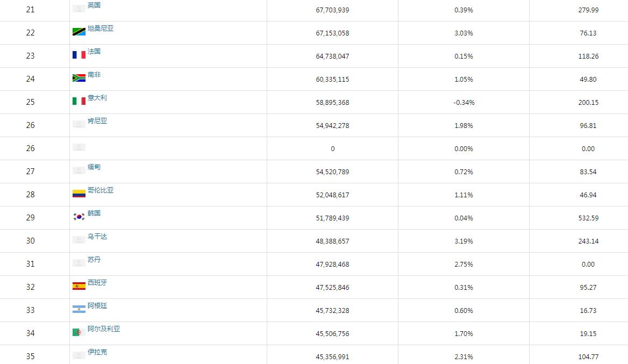628x364 pixels.
Task: Open the 坦桑尼亚 country link
Action: click(x=101, y=28)
